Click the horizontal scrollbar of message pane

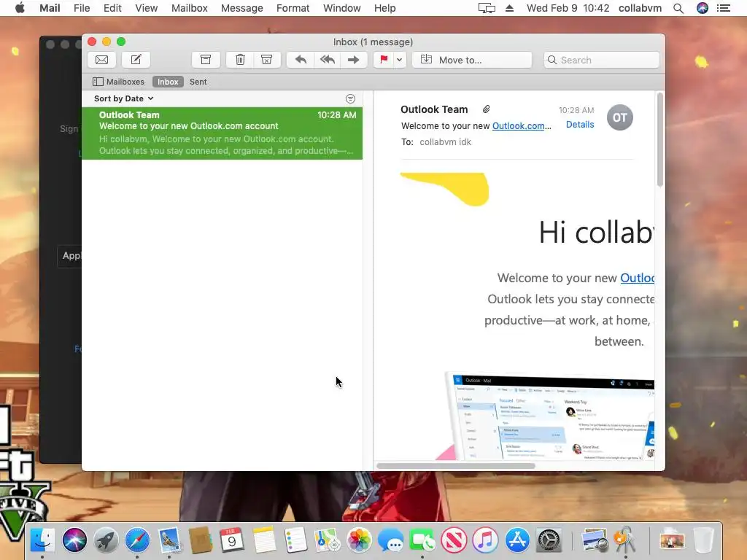[455, 466]
